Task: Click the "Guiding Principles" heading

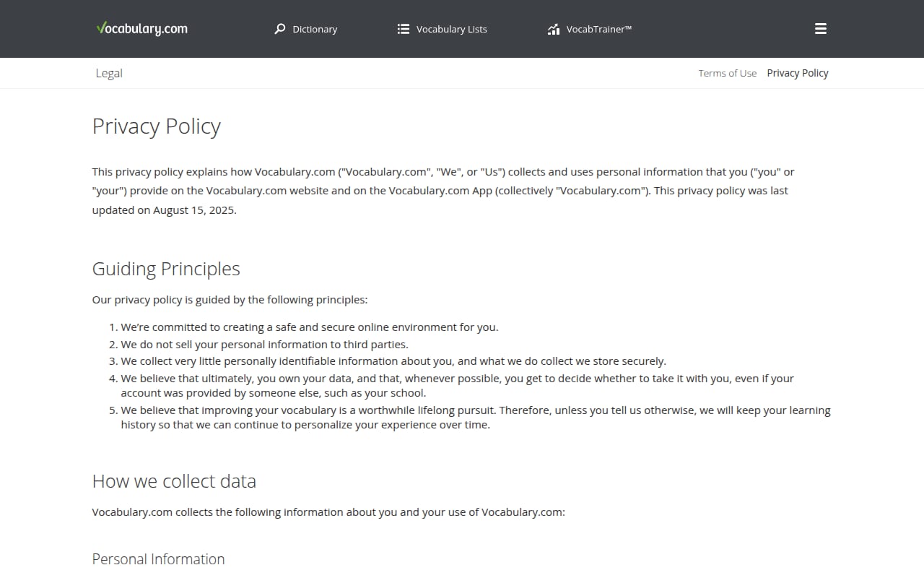Action: pos(166,269)
